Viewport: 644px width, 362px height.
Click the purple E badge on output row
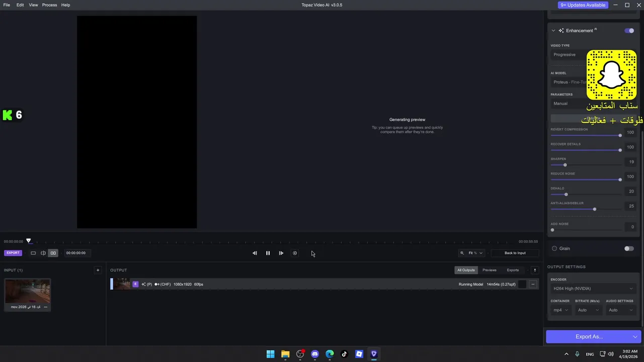(135, 284)
